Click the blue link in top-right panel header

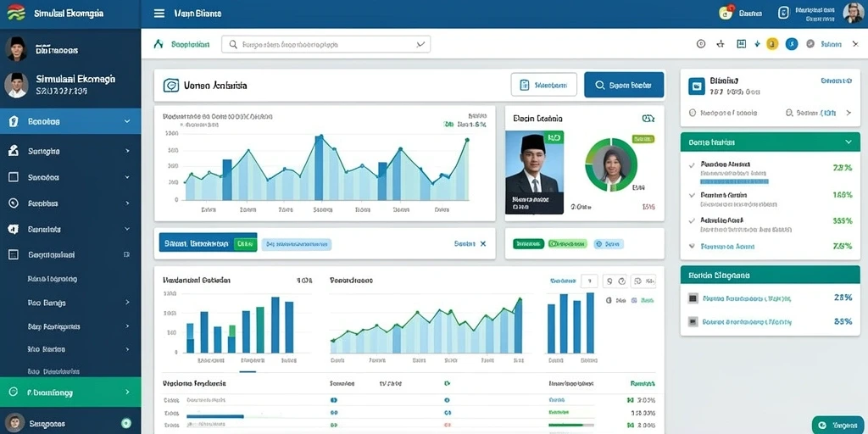[837, 81]
